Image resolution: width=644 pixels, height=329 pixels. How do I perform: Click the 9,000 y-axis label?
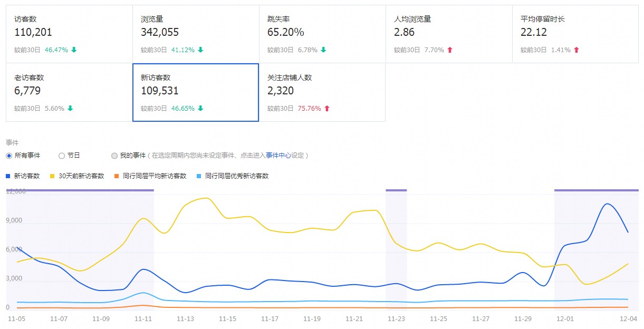click(14, 220)
